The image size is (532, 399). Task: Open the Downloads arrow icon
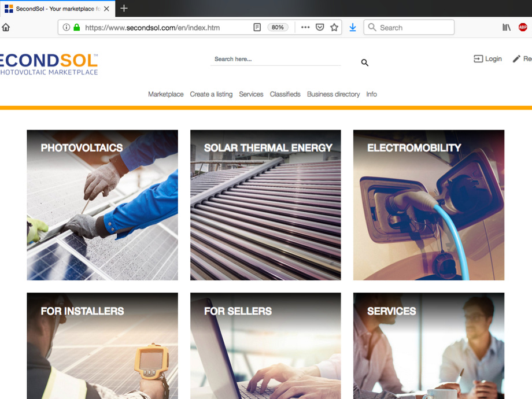click(353, 27)
